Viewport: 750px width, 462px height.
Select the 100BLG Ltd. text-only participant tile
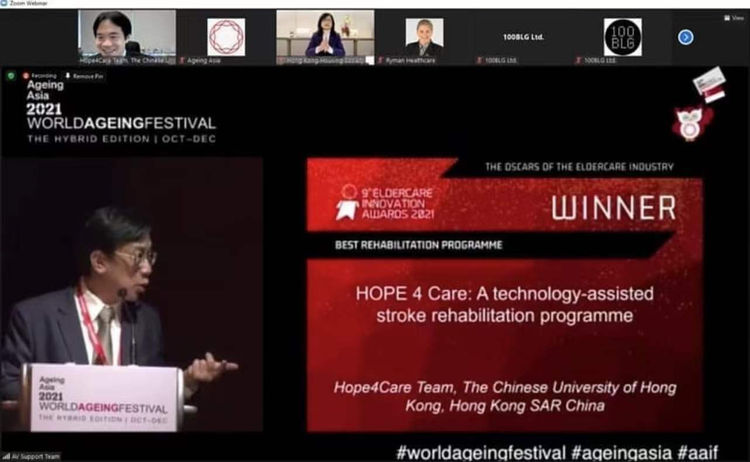(524, 37)
